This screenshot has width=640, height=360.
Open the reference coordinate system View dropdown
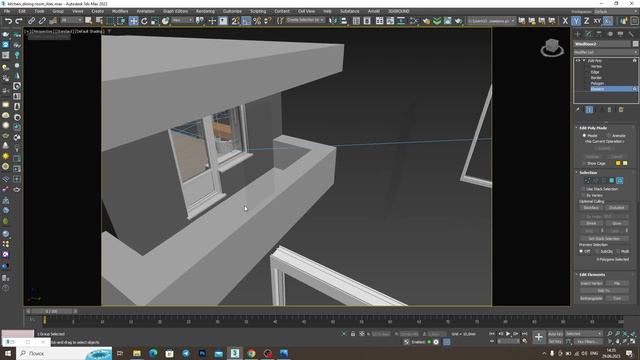click(182, 20)
